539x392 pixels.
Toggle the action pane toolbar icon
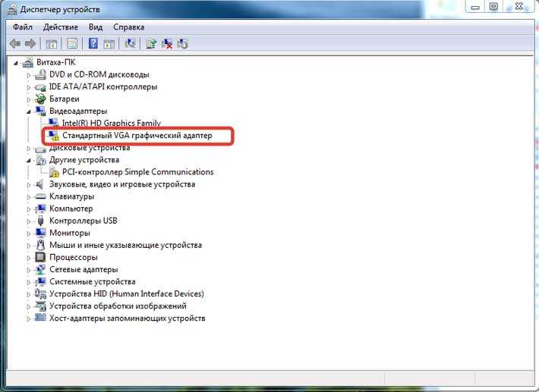109,43
